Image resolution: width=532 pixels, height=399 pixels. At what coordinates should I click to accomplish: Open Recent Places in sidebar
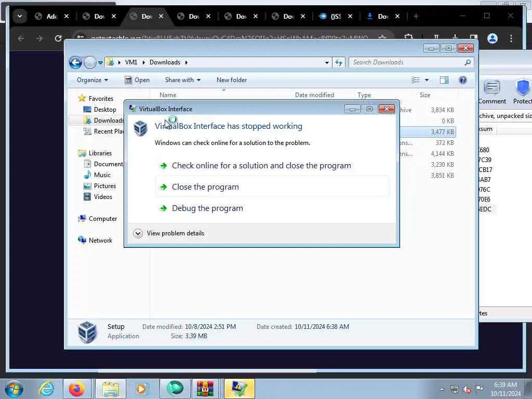104,131
